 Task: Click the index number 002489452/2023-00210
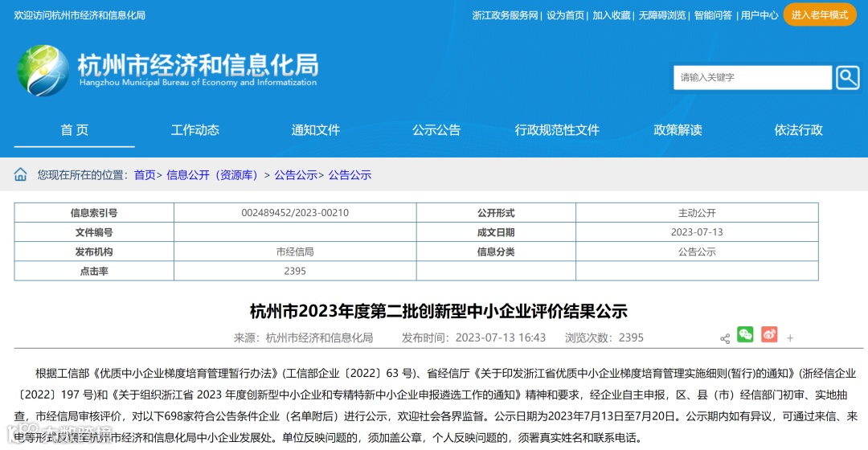pos(295,213)
